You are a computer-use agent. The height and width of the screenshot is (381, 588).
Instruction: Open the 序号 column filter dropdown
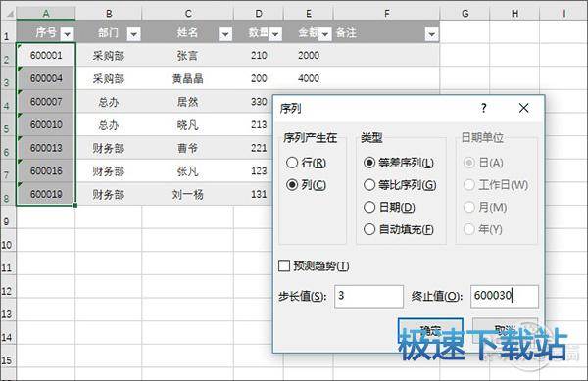[67, 34]
